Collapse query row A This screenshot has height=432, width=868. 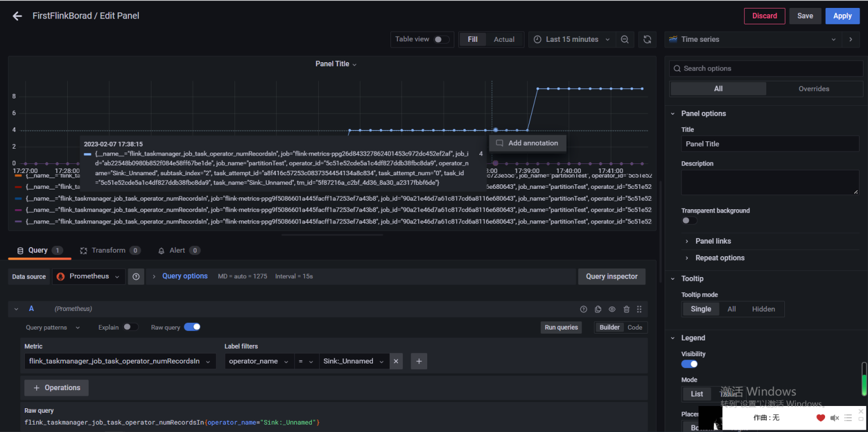pos(16,309)
